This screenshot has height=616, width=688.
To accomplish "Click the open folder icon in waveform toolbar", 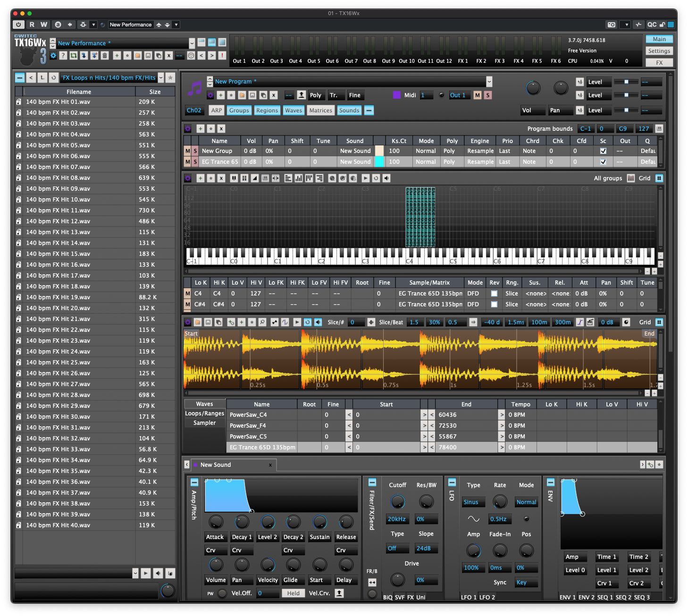I will (198, 322).
